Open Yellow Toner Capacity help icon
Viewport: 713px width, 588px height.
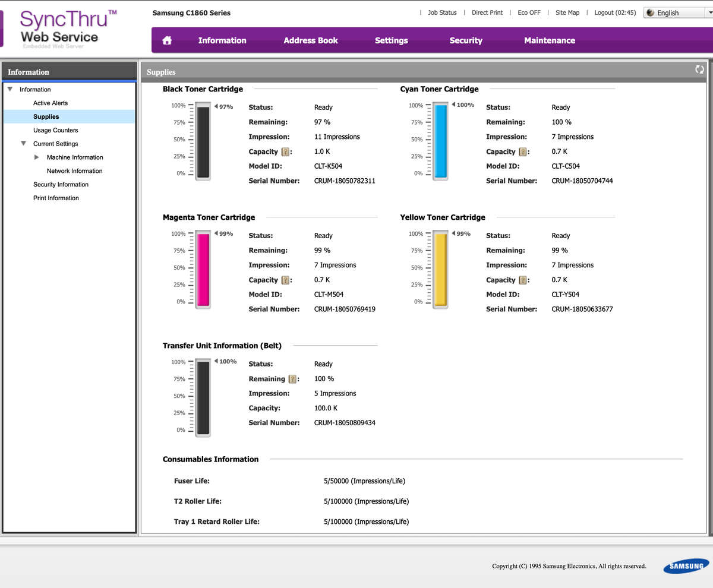coord(523,280)
